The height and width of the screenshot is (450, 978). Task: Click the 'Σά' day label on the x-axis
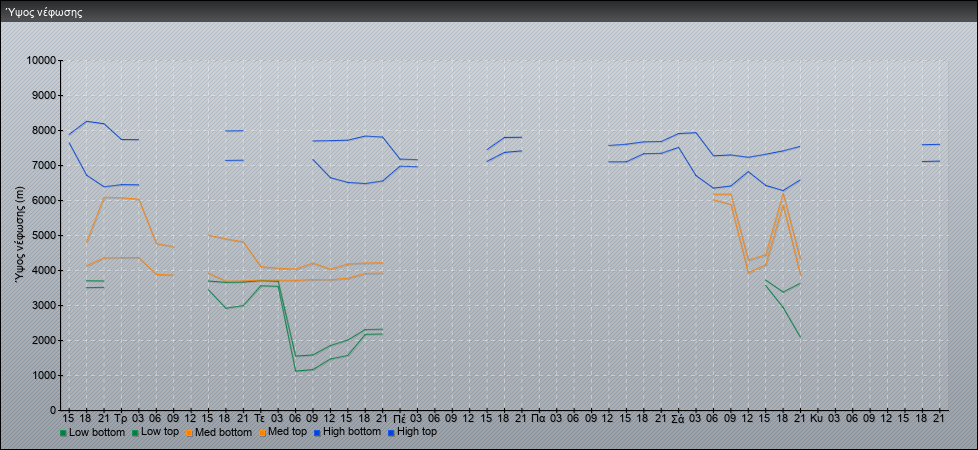pyautogui.click(x=678, y=419)
